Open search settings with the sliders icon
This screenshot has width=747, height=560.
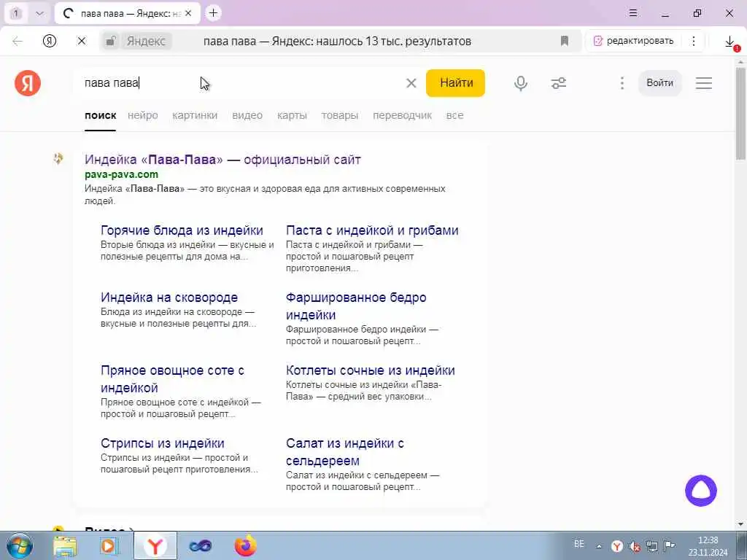coord(558,83)
